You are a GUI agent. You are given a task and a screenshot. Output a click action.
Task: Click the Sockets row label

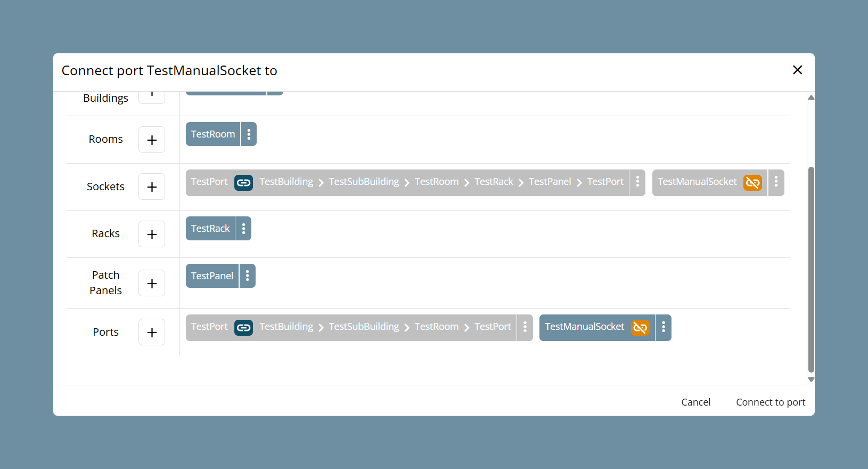coord(105,187)
